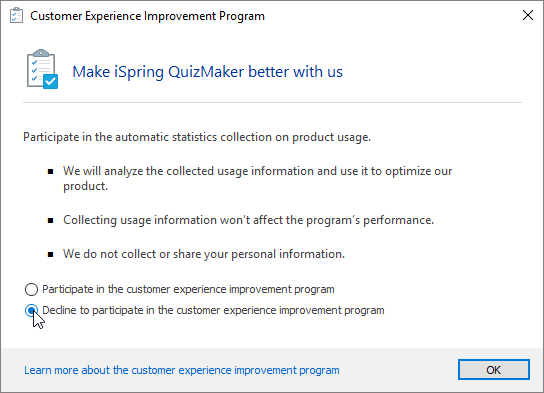Choose the 'Participate in the customer experience improvement program' label

click(188, 289)
